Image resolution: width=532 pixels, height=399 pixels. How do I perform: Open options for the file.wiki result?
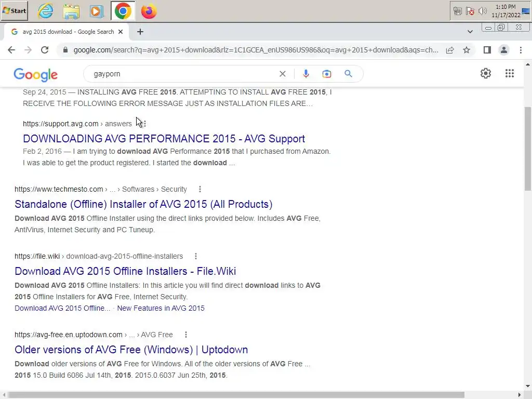pyautogui.click(x=196, y=256)
